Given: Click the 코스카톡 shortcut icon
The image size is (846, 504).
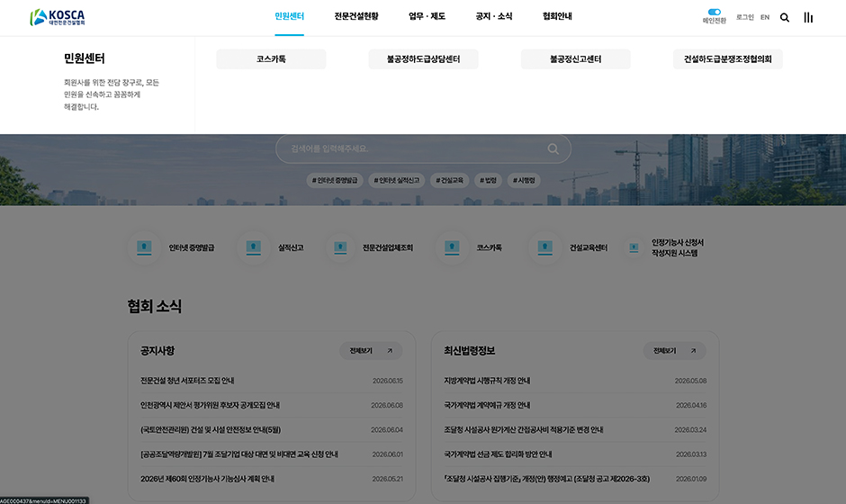Looking at the screenshot, I should pos(452,247).
